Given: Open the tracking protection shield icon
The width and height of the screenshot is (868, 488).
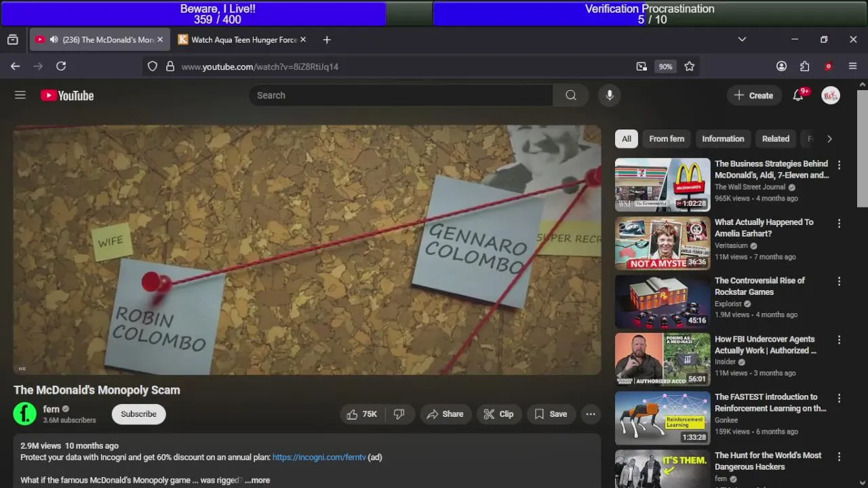Looking at the screenshot, I should coord(153,66).
